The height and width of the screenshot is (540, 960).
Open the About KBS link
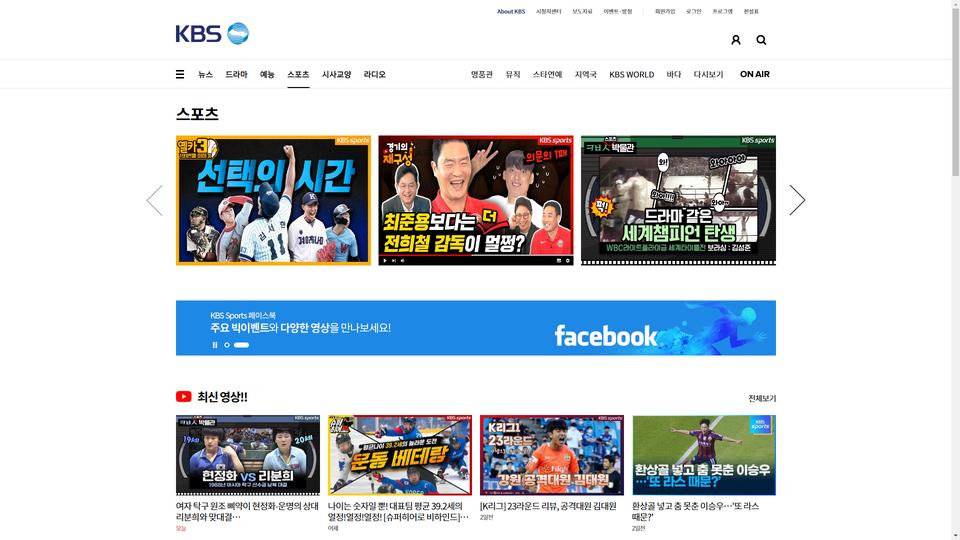(x=511, y=11)
